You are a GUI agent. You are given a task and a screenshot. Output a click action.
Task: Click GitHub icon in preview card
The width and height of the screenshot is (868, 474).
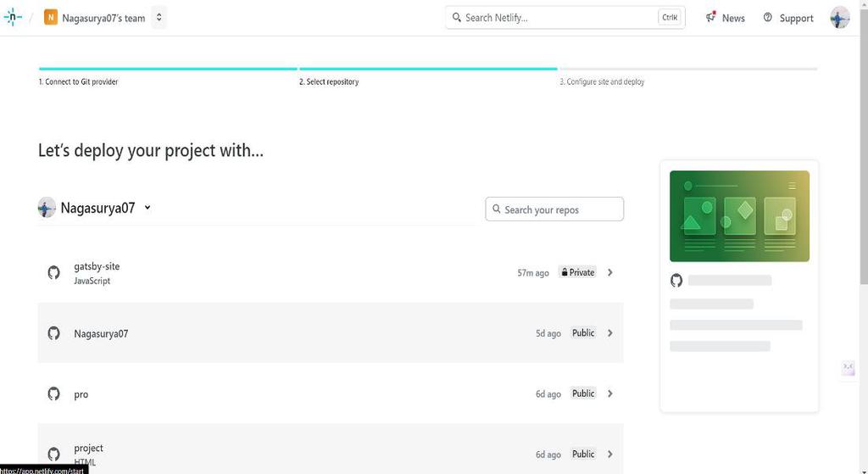pyautogui.click(x=676, y=280)
